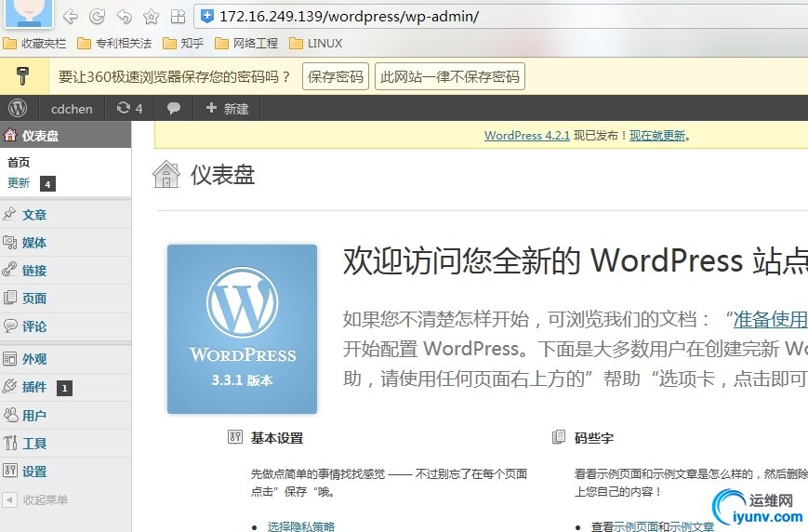Viewport: 808px width, 532px height.
Task: Open the 外观 menu
Action: click(x=34, y=359)
